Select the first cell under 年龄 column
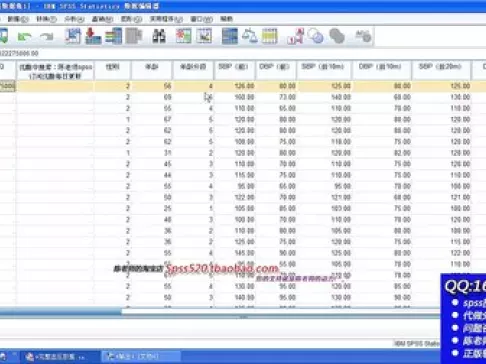 (152, 86)
